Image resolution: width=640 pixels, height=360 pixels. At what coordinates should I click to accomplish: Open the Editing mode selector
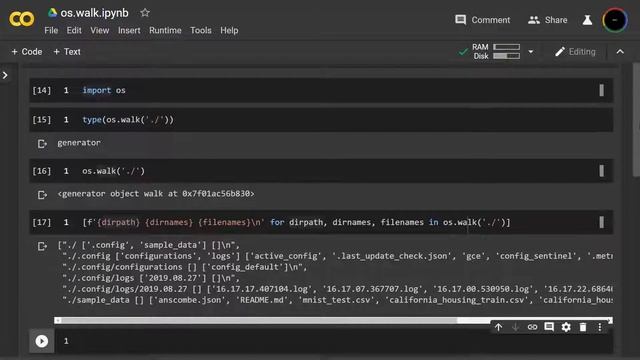coord(575,52)
